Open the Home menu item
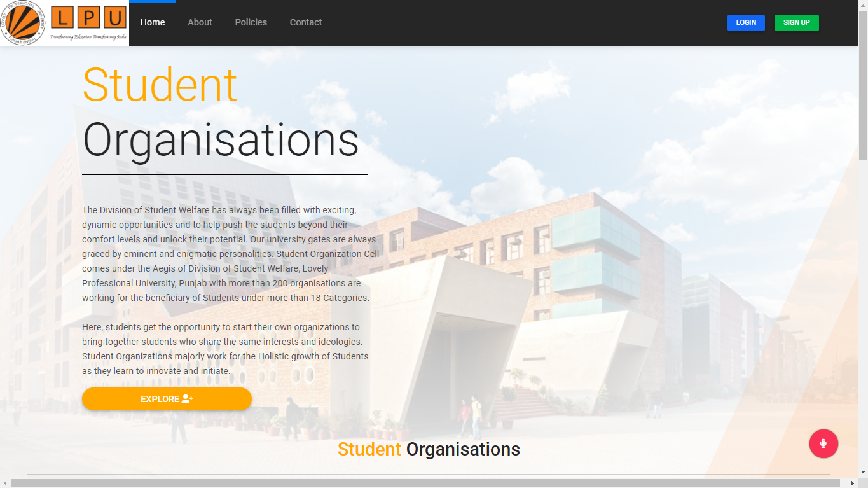This screenshot has height=488, width=868. (152, 22)
